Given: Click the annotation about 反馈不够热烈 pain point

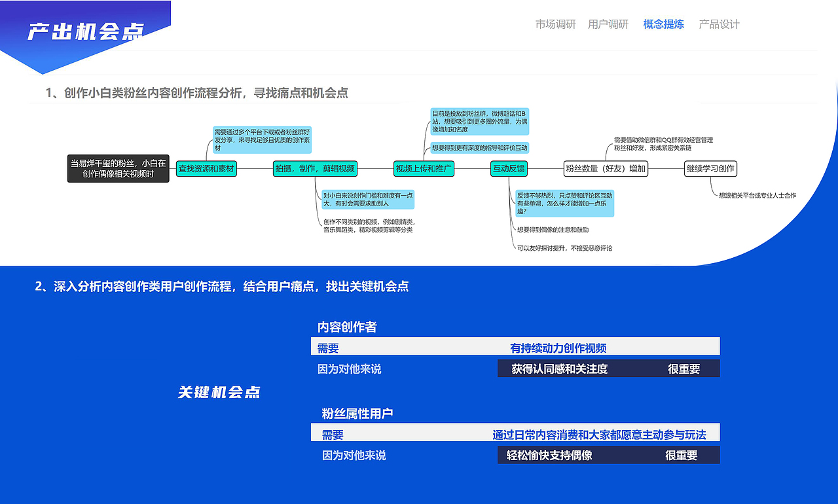Looking at the screenshot, I should 564,204.
